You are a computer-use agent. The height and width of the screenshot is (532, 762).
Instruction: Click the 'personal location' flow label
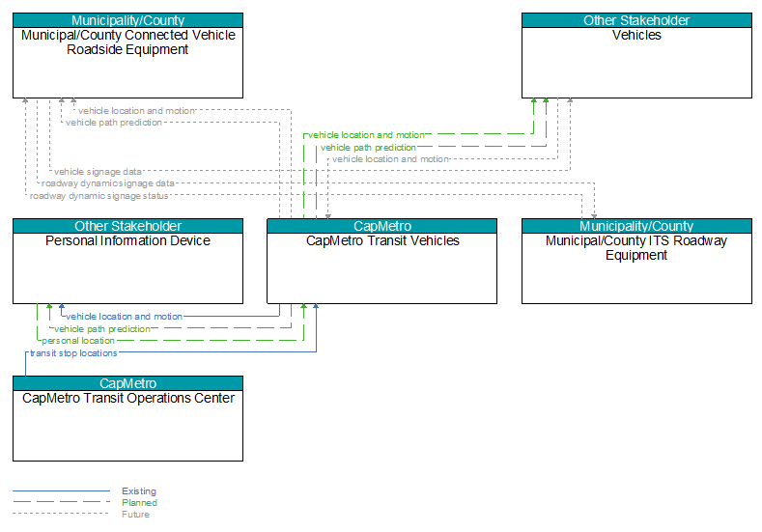point(78,341)
